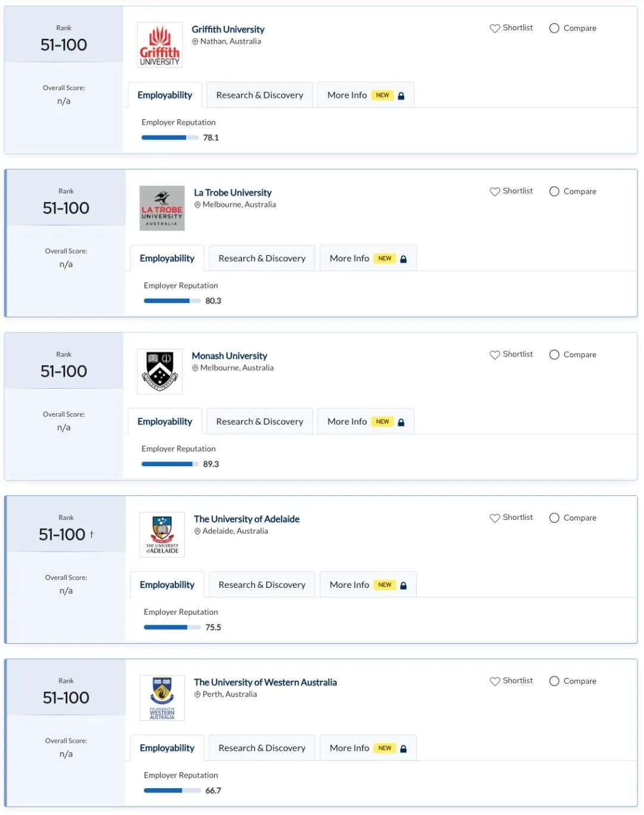Open The University of Adelaide name link
Image resolution: width=644 pixels, height=815 pixels.
click(x=247, y=519)
